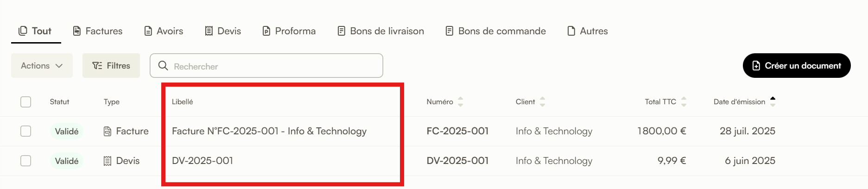This screenshot has height=189, width=868.
Task: Sort by the Numéro column arrows
Action: (460, 102)
